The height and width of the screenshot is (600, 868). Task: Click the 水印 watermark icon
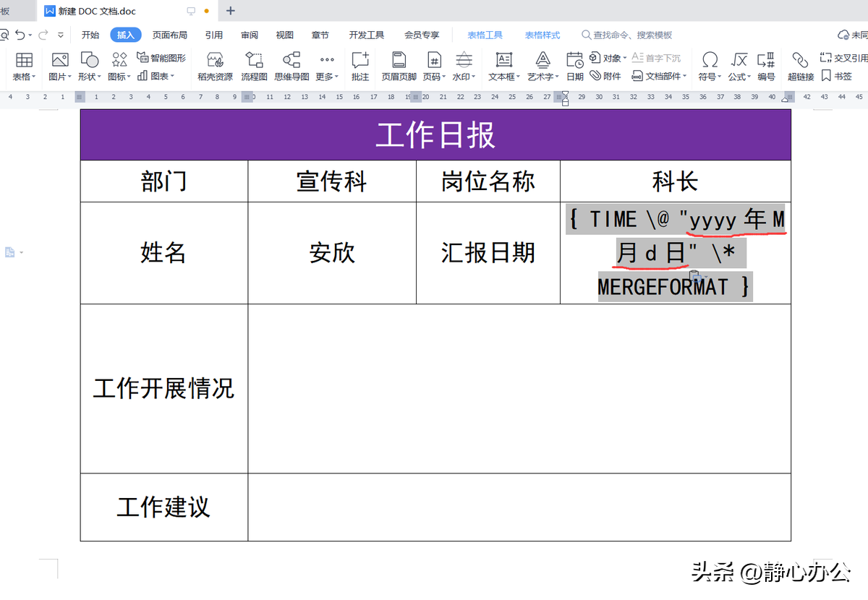463,60
